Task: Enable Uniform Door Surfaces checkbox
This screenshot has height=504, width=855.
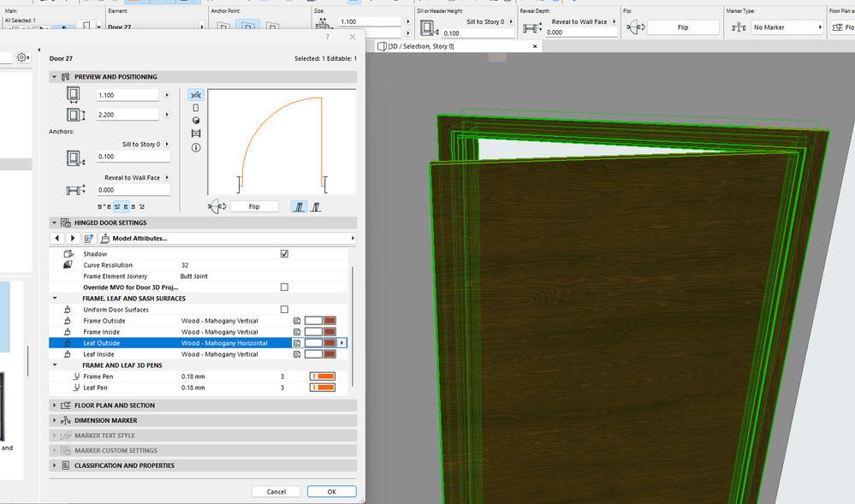Action: pos(284,310)
